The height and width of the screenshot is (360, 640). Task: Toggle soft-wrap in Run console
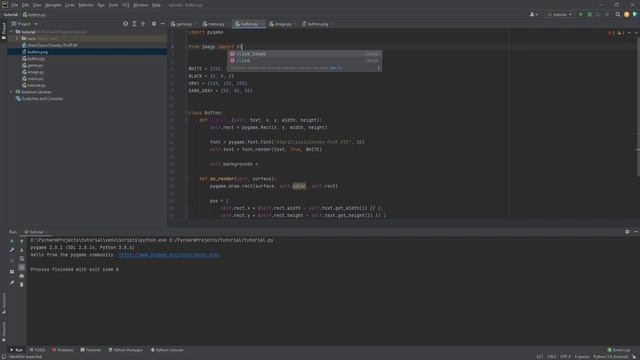pos(22,258)
